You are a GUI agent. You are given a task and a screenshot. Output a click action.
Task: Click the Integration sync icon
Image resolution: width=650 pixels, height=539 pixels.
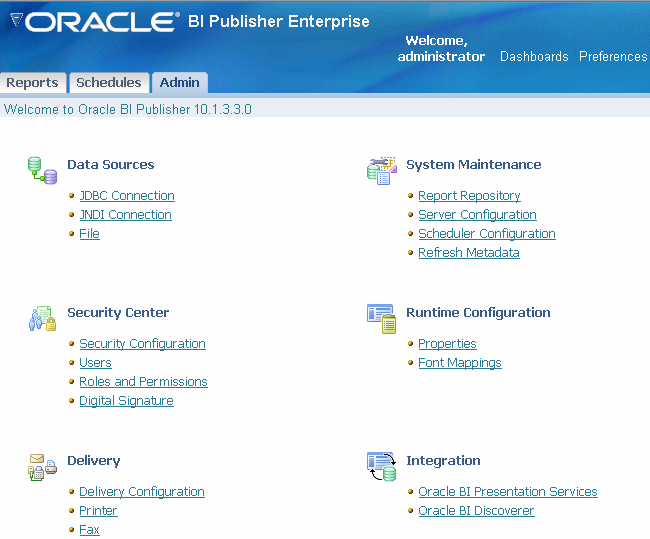(x=381, y=467)
